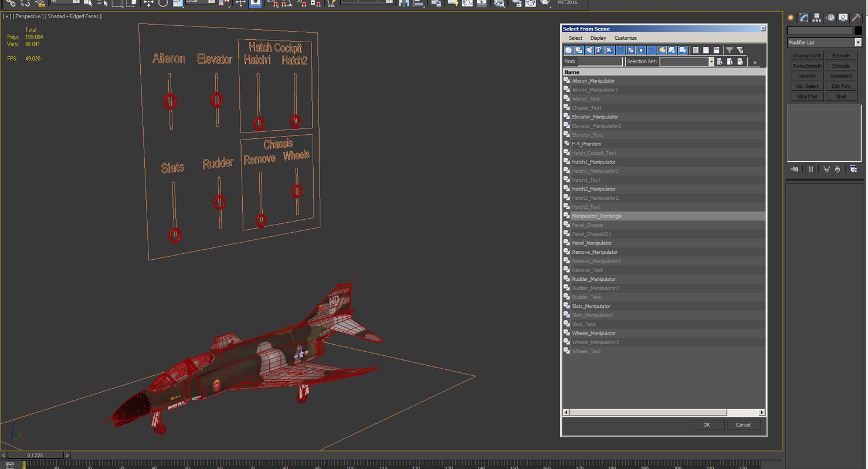
Task: Toggle Display Lights filter icon
Action: tap(589, 50)
